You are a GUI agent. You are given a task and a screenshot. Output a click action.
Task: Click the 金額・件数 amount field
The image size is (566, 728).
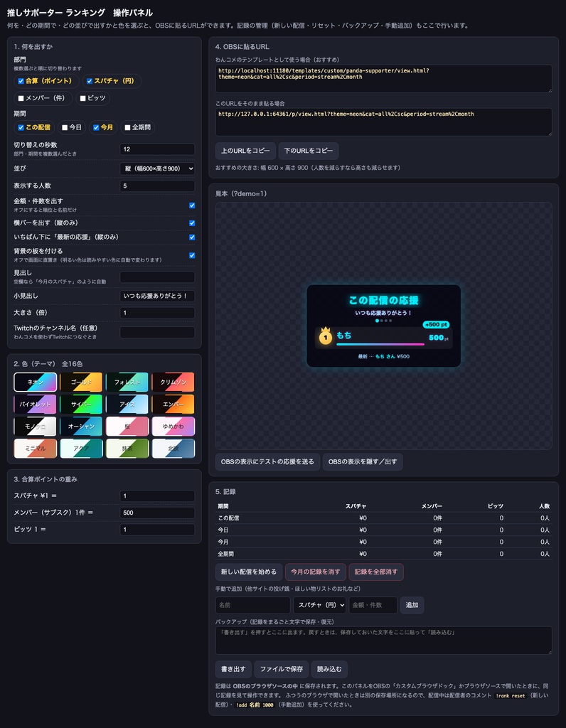click(x=373, y=605)
